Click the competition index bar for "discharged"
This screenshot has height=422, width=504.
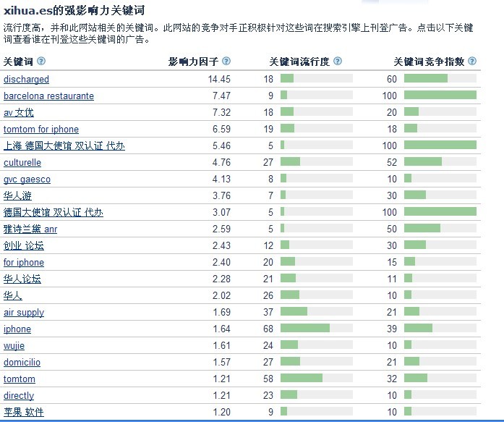pos(426,78)
